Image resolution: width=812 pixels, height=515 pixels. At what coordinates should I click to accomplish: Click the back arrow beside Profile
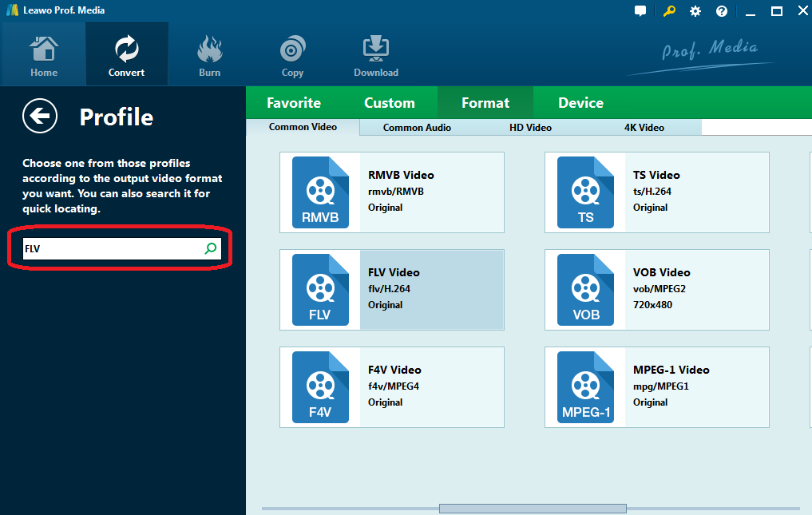pos(40,117)
